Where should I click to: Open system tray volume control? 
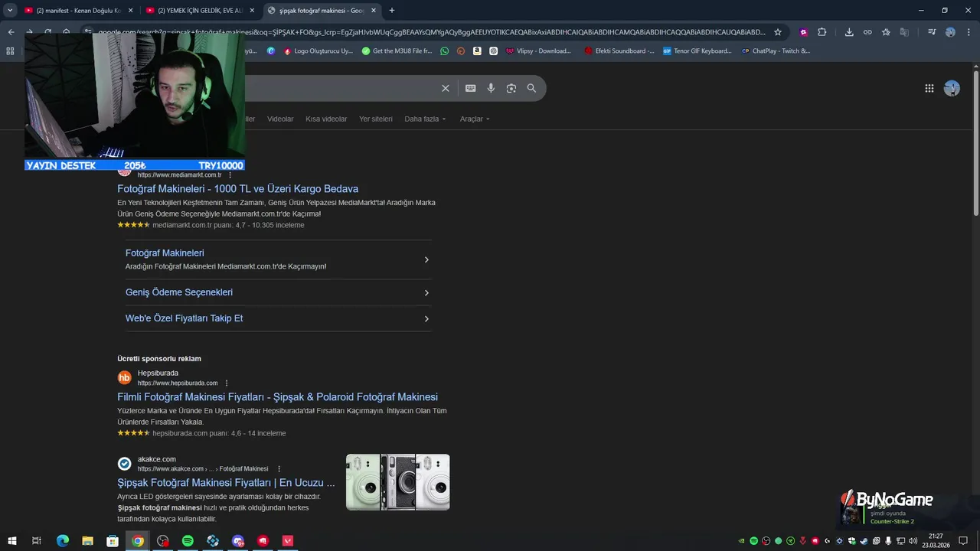coord(913,541)
